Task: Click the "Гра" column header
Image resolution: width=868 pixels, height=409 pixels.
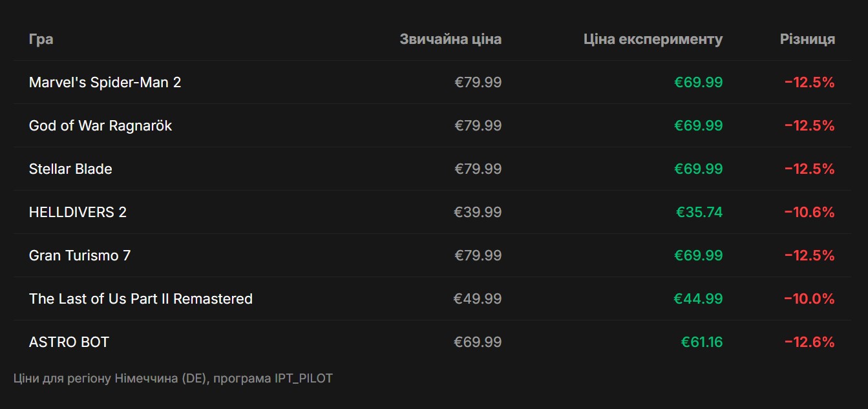Action: pyautogui.click(x=41, y=39)
